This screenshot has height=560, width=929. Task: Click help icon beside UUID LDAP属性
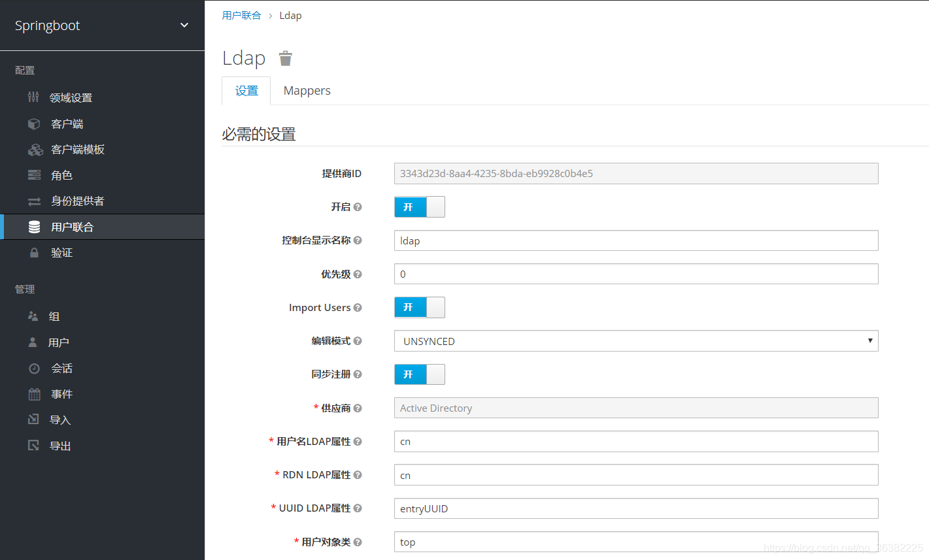click(358, 508)
